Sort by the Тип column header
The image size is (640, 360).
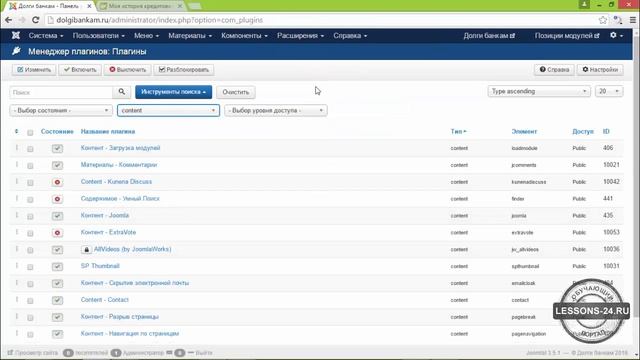(458, 131)
